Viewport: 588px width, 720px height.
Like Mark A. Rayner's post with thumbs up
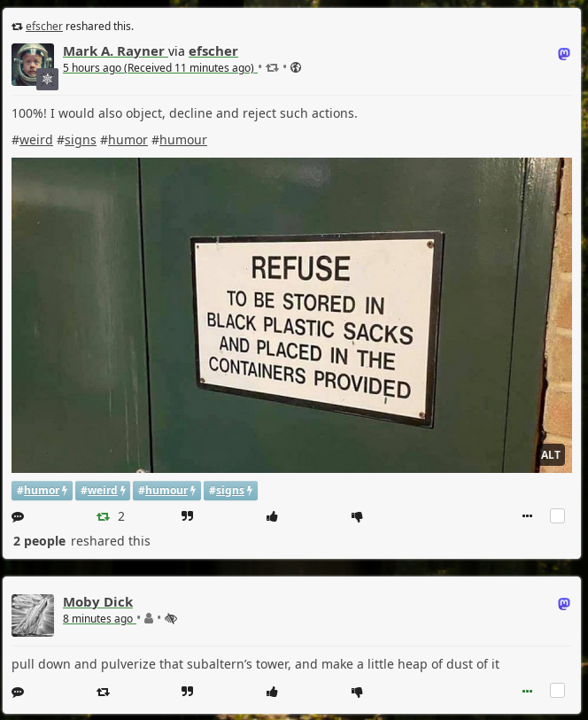[x=272, y=516]
